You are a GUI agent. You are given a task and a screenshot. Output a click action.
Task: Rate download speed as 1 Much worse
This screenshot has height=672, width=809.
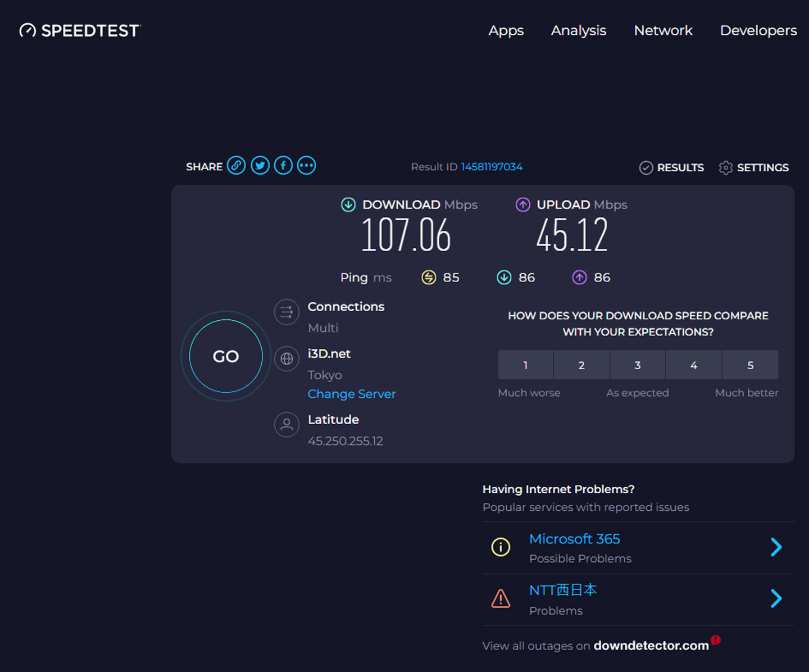[x=525, y=365]
